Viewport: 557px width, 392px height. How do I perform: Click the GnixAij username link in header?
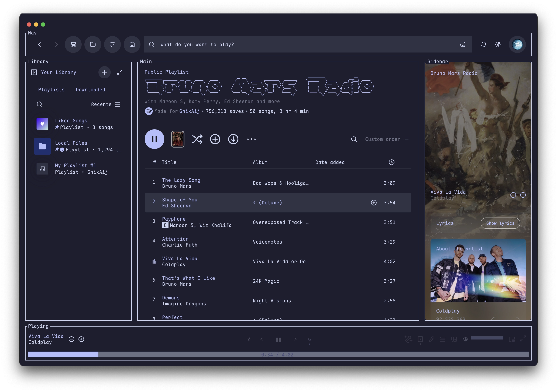190,111
